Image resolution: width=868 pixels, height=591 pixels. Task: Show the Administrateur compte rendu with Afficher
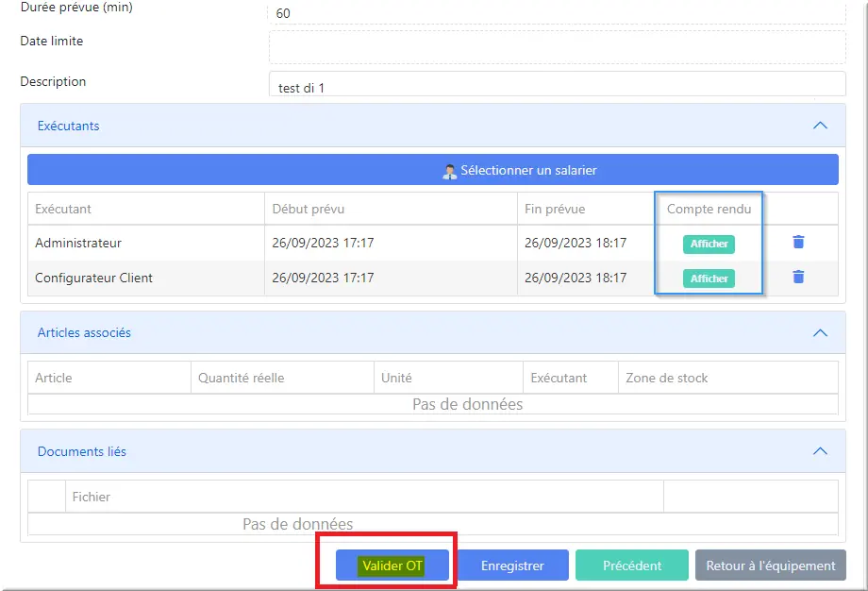pyautogui.click(x=709, y=244)
